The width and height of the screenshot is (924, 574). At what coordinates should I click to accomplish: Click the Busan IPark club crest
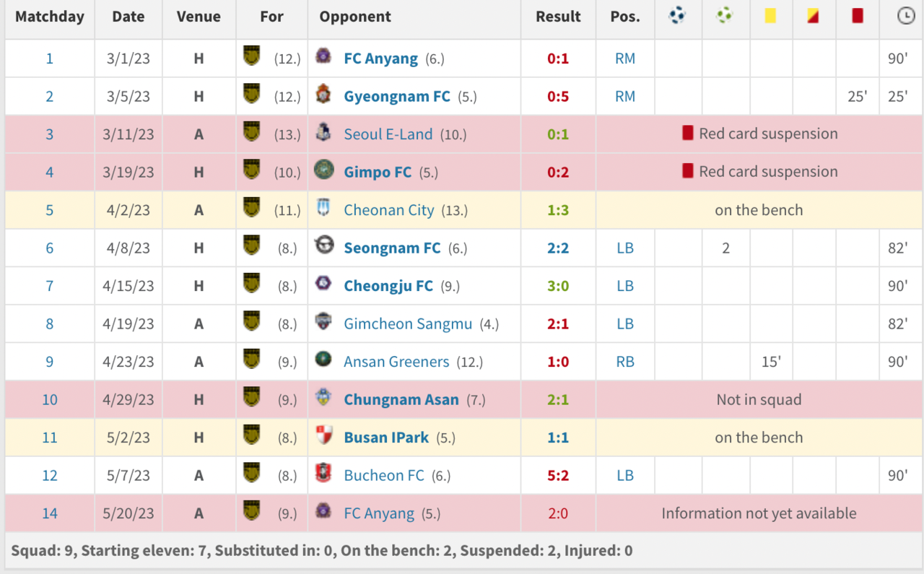pos(324,435)
